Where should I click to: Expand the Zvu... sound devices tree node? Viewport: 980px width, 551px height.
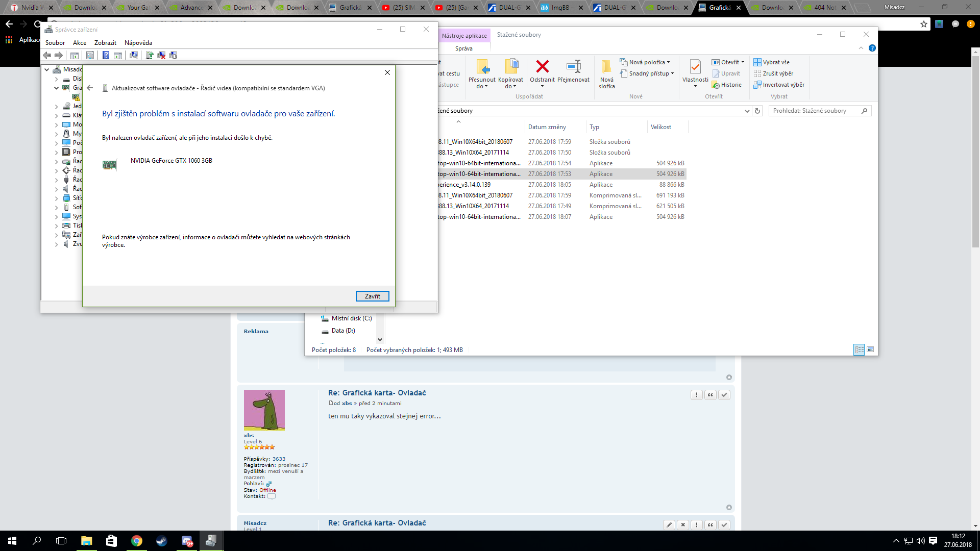(56, 244)
